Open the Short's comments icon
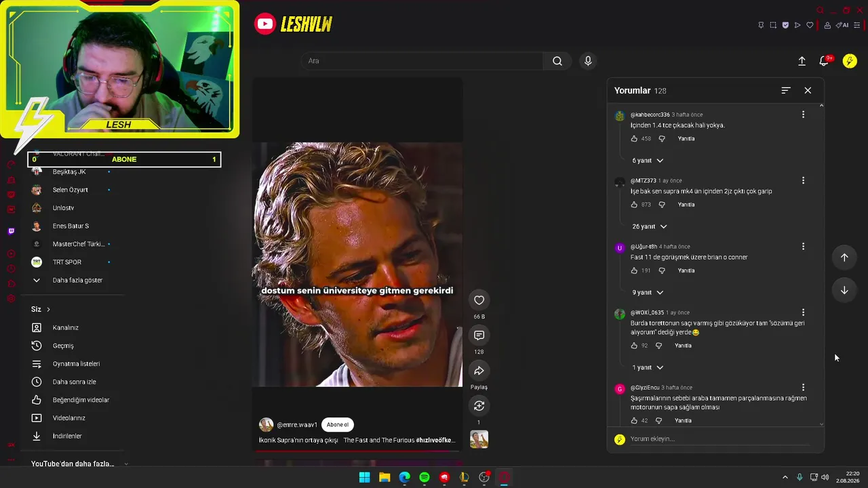868x488 pixels. click(x=479, y=335)
